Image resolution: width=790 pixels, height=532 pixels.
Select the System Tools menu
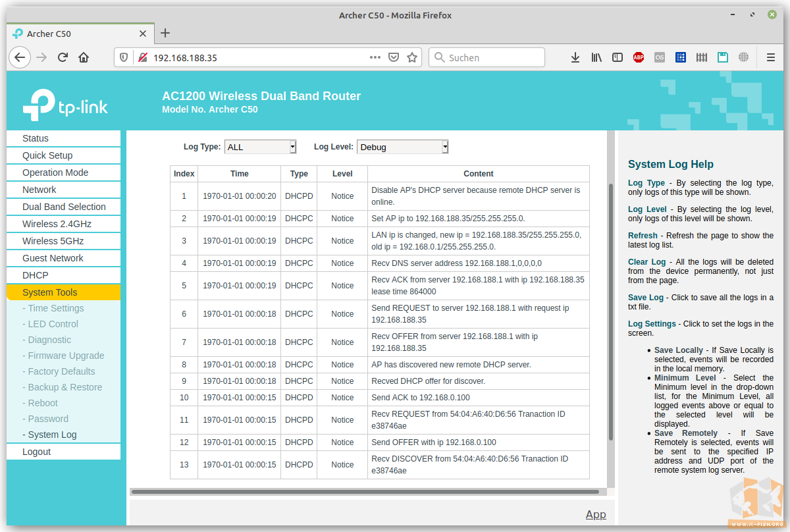tap(63, 292)
